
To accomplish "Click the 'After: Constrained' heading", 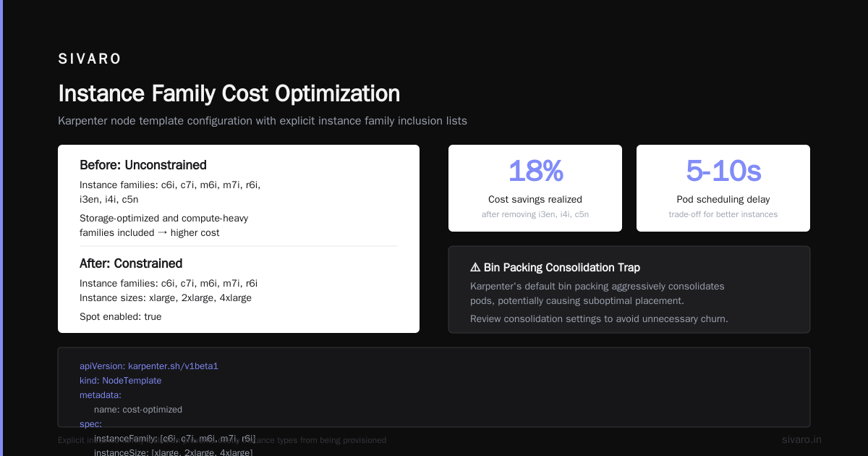I will [131, 263].
